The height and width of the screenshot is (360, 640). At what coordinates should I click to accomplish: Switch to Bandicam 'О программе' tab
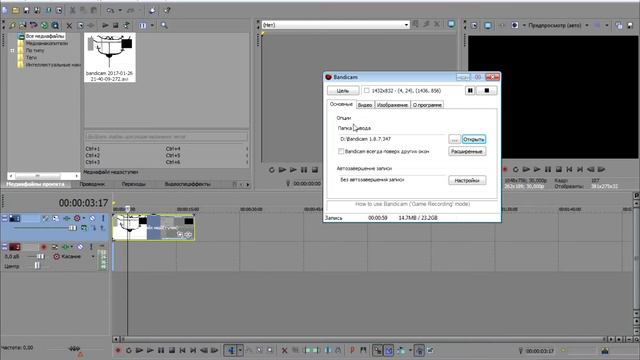click(x=427, y=105)
